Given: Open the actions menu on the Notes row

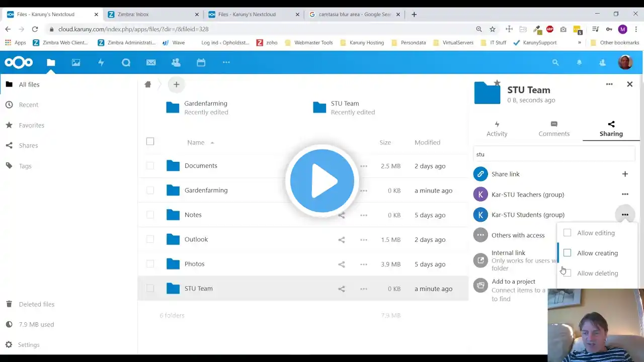Looking at the screenshot, I should (x=364, y=215).
